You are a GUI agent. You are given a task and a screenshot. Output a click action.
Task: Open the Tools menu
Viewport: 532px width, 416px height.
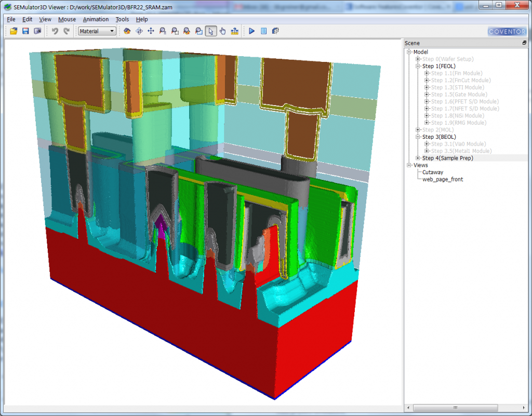(122, 19)
